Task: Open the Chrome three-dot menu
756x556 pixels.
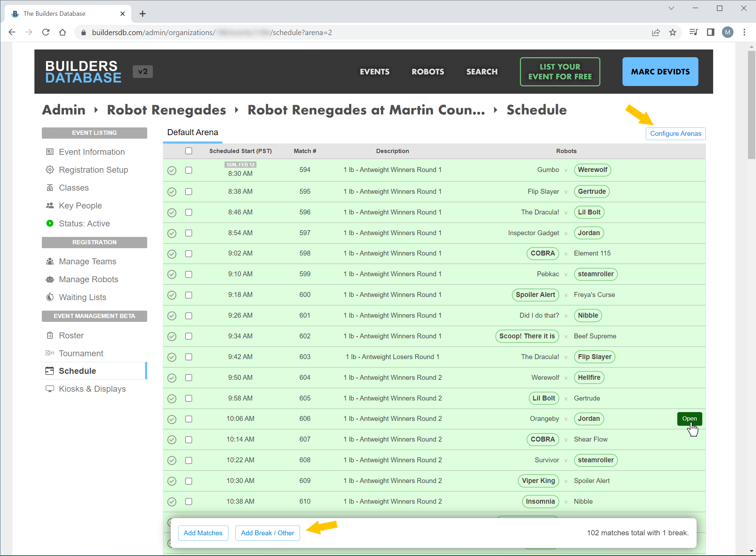Action: point(744,32)
